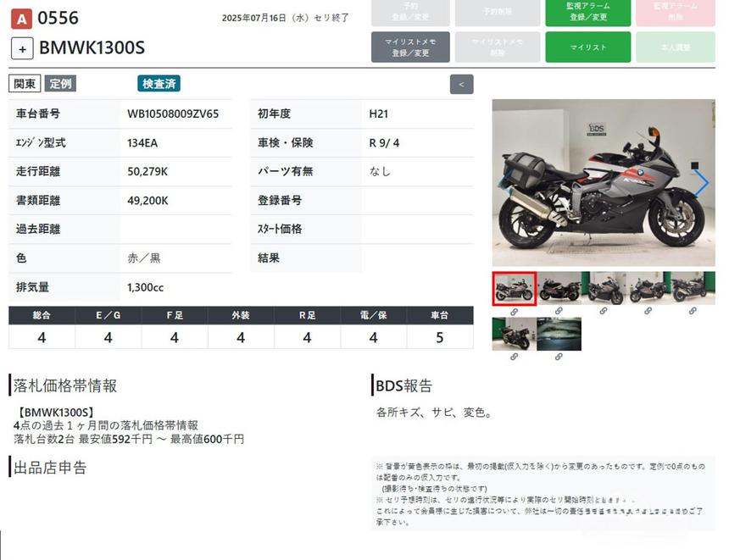This screenshot has height=560, width=729.
Task: Click the link icon under the fourth thumbnail
Action: pos(648,312)
